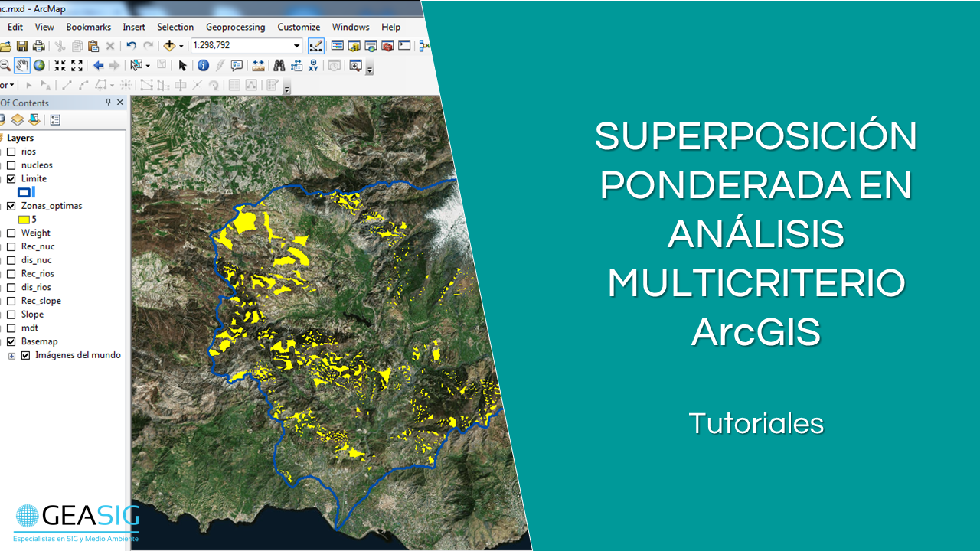Close the Table Of Contents panel
The image size is (980, 551).
point(120,103)
